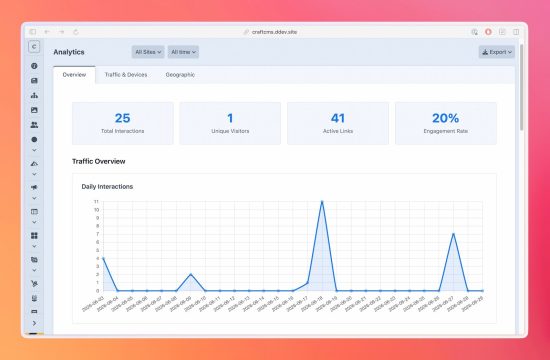Switch to the Traffic & Devices tab
This screenshot has width=550, height=360.
click(x=126, y=75)
